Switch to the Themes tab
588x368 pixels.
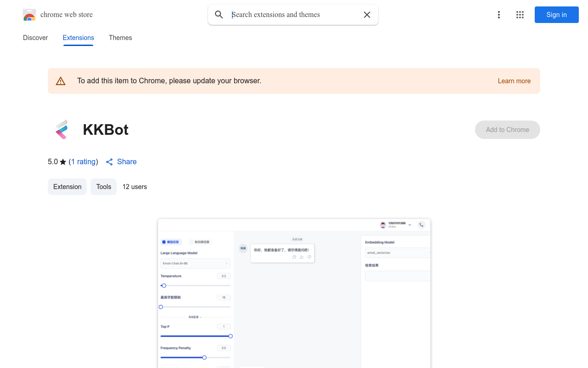click(x=120, y=38)
